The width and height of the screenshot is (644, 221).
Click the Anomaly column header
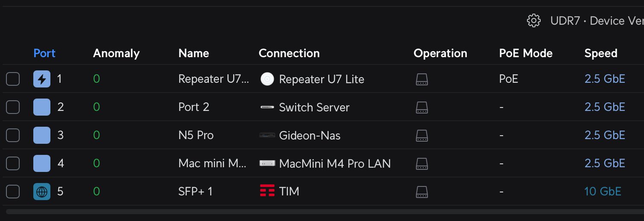(x=116, y=53)
